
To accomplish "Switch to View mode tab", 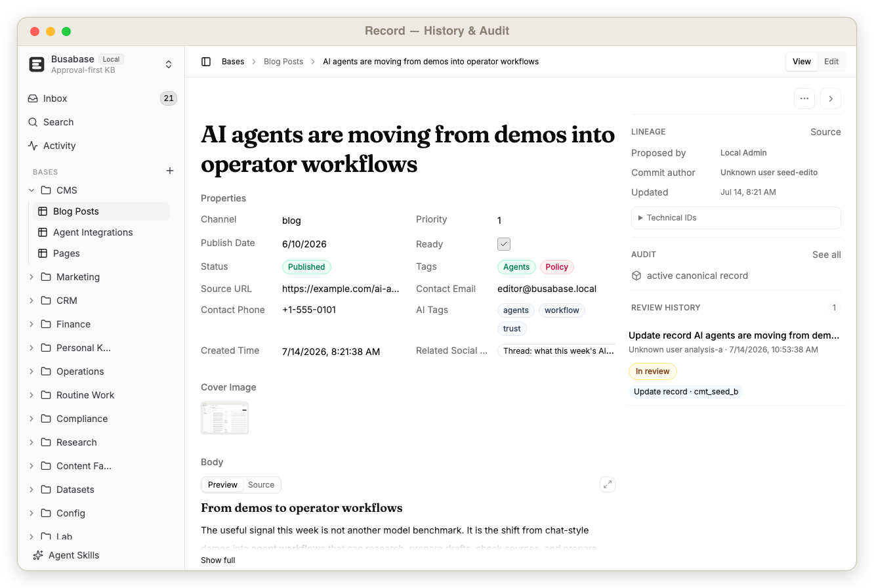I will tap(802, 62).
